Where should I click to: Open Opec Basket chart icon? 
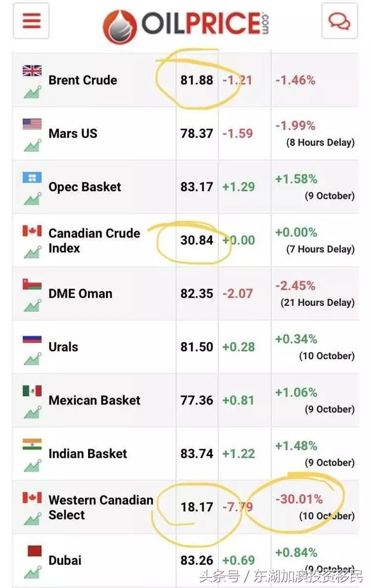click(x=32, y=198)
